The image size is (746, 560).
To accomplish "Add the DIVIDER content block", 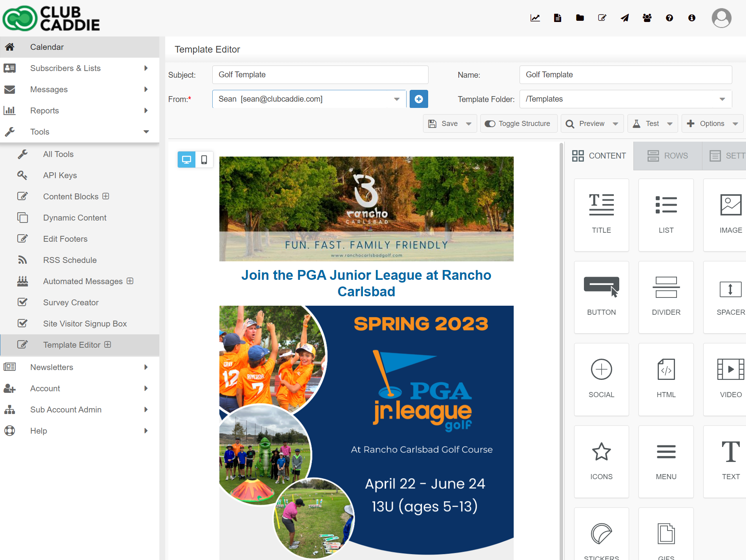I will [x=666, y=297].
